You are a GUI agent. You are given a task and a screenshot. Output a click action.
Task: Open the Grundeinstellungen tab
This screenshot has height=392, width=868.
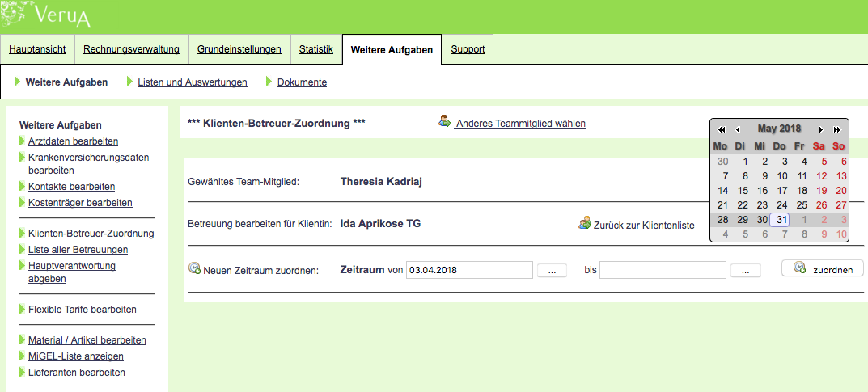point(239,49)
